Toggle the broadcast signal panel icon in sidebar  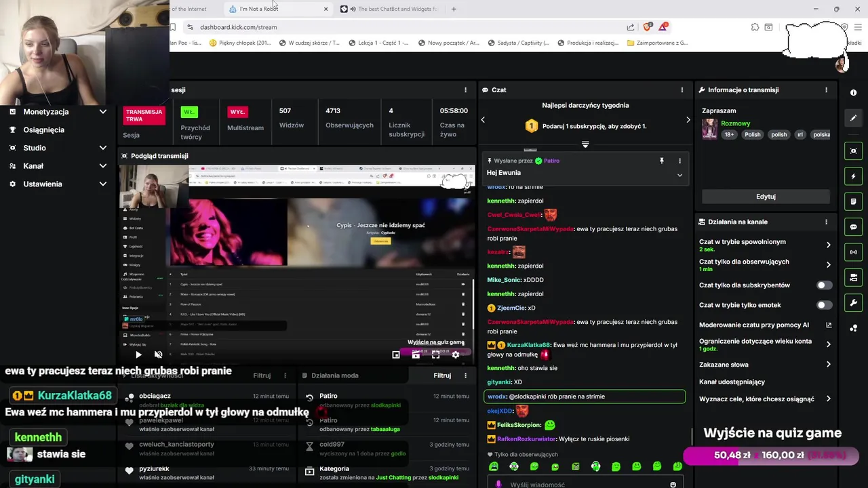coord(853,252)
